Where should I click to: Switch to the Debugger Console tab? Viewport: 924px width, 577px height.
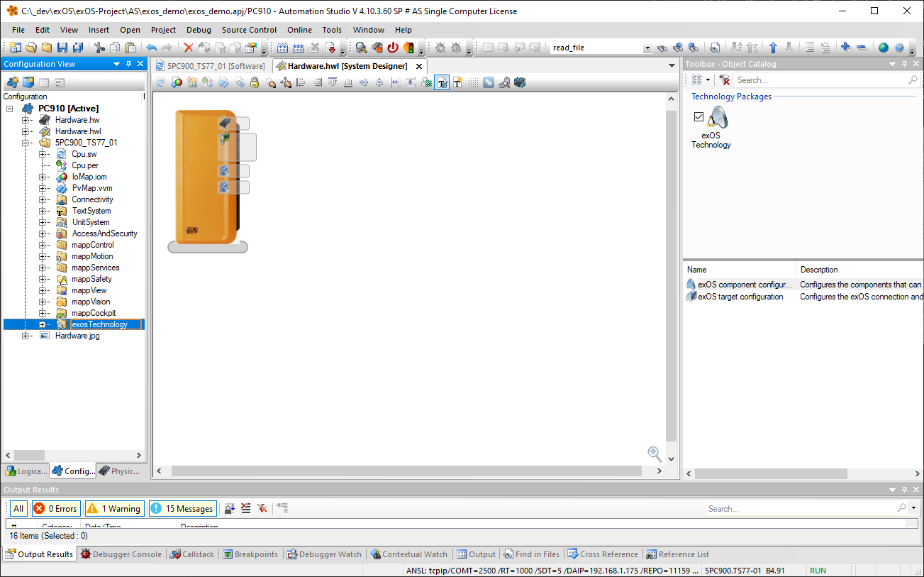[121, 554]
